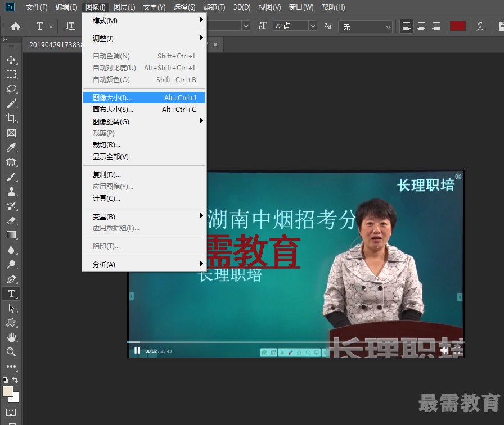This screenshot has width=504, height=425.
Task: Close the document tab
Action: point(215,44)
